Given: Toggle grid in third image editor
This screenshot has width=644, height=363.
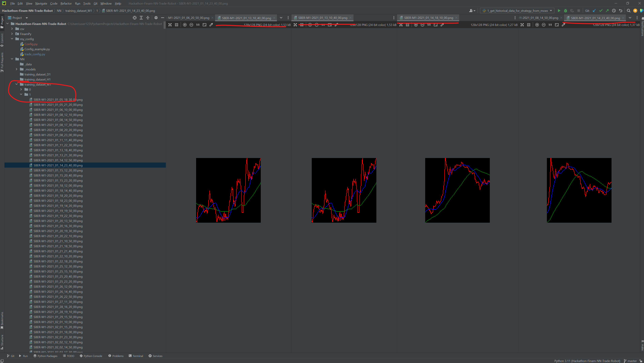Looking at the screenshot, I should (x=408, y=25).
